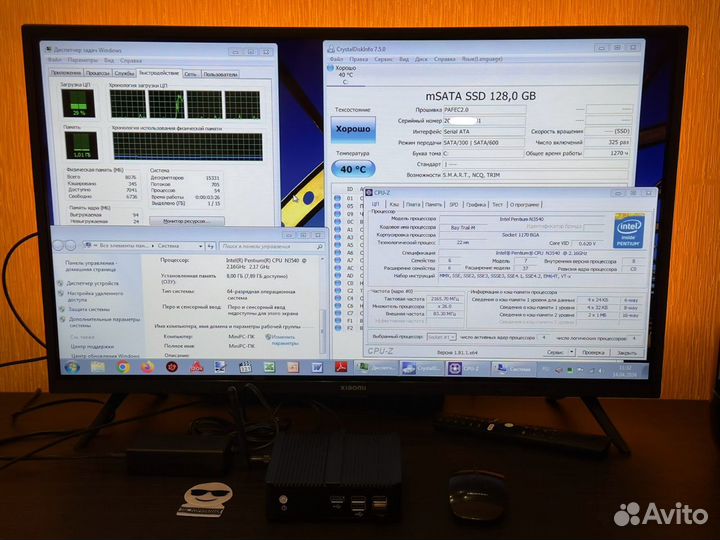Click the refresh button beside the address bar
Screen dimensions: 720x540
click(210, 247)
